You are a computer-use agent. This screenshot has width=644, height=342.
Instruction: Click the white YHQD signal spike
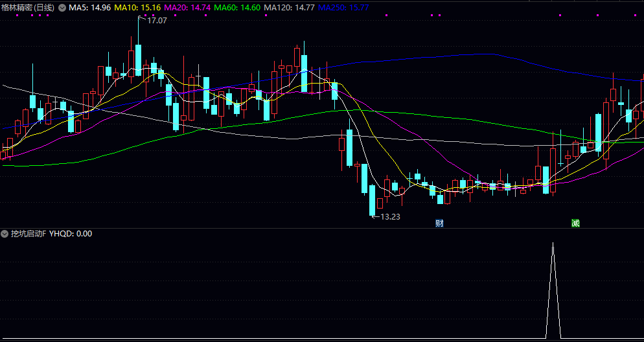(x=553, y=290)
